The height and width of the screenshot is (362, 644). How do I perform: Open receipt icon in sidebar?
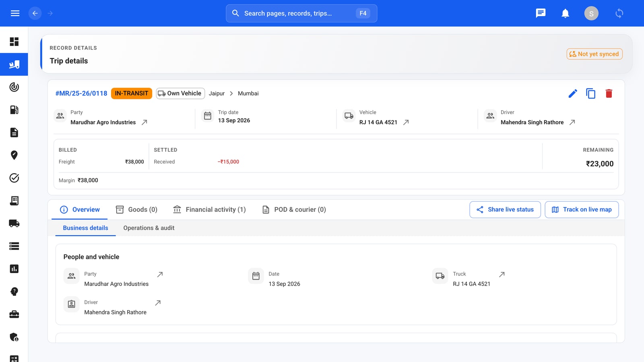click(14, 201)
